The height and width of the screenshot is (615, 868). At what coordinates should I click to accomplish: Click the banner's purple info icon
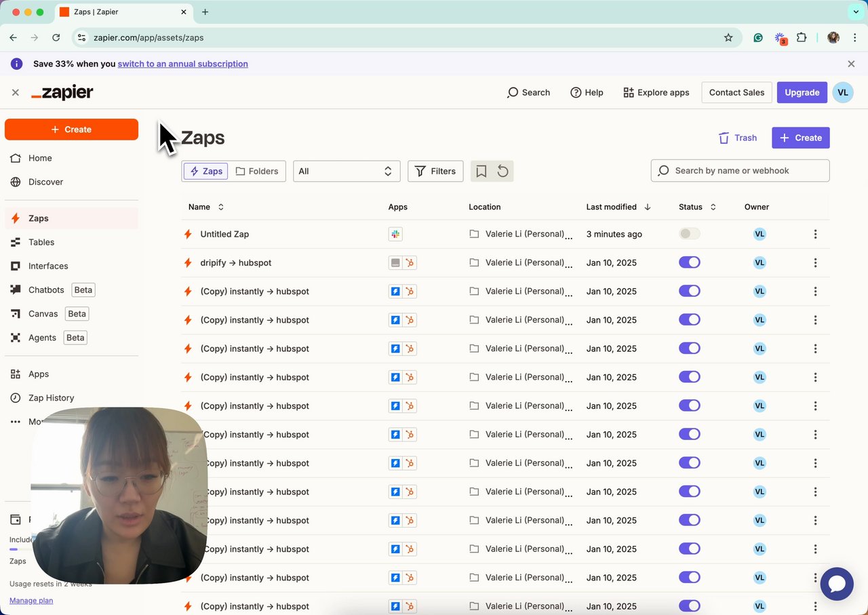click(x=16, y=64)
